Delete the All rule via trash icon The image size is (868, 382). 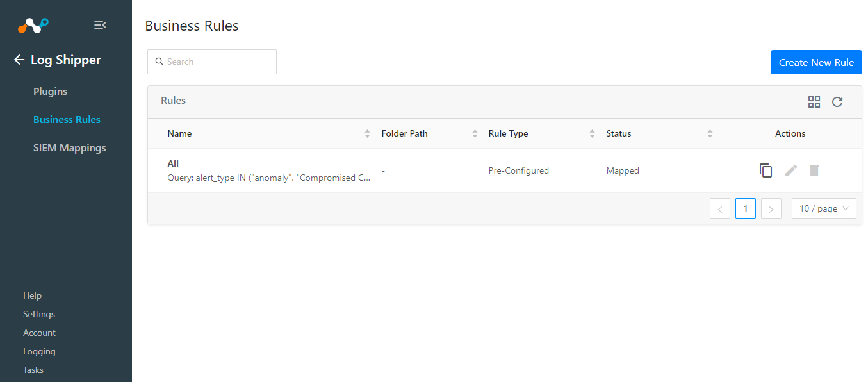pyautogui.click(x=814, y=170)
